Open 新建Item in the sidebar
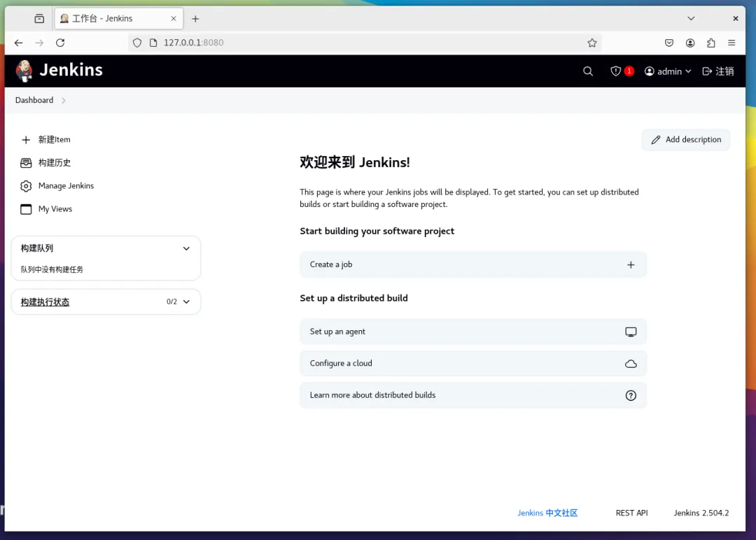This screenshot has width=756, height=540. point(46,140)
